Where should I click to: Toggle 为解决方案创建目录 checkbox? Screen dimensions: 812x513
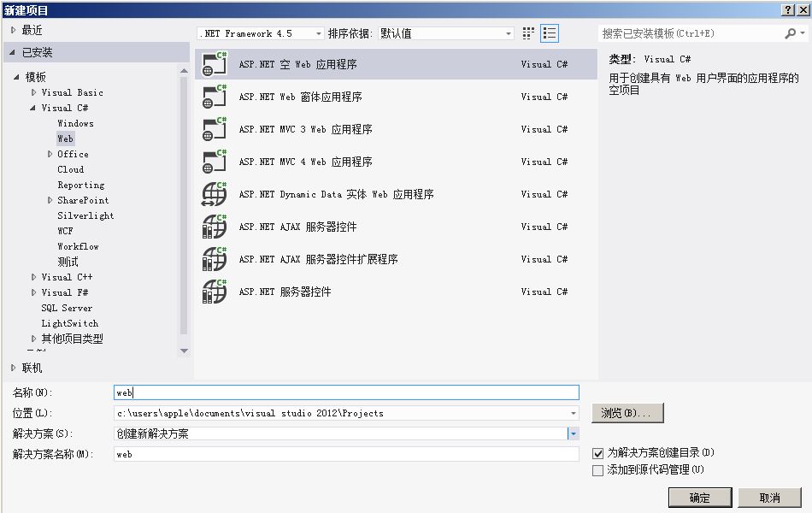(597, 453)
